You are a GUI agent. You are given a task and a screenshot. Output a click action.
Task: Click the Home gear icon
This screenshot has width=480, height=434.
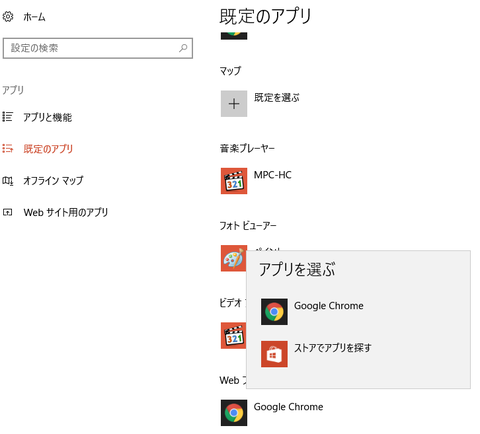pos(8,17)
